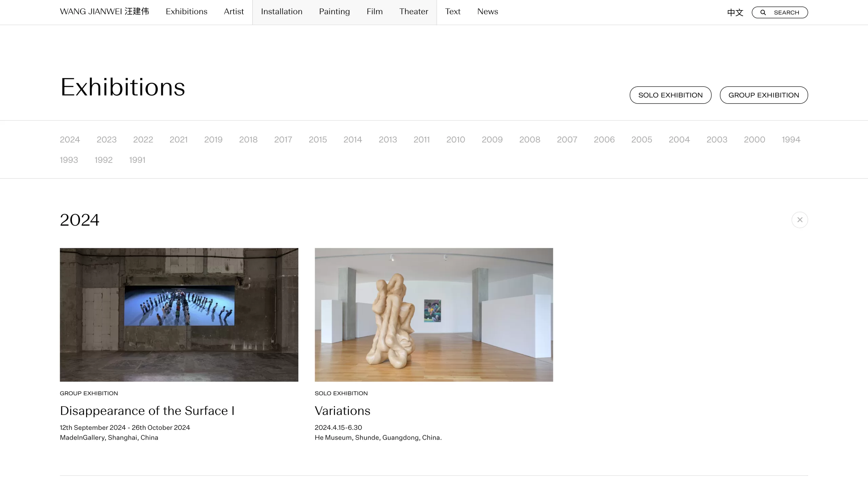Jump to year 2003
868x478 pixels.
coord(717,139)
